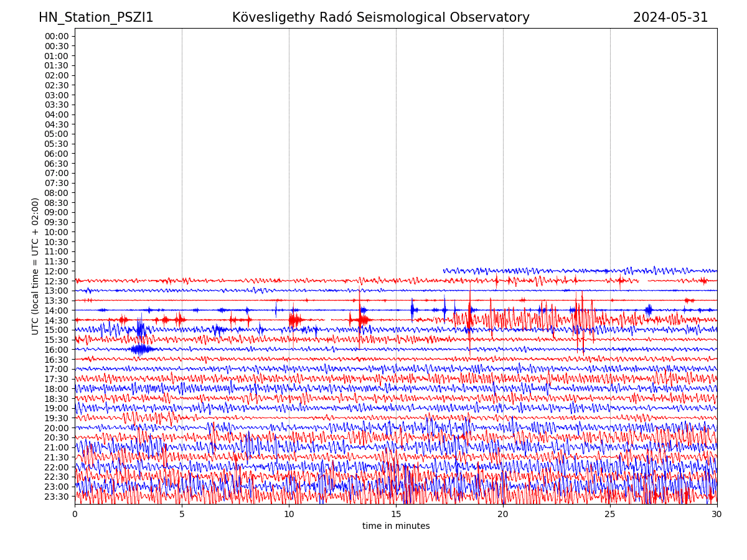Image resolution: width=747 pixels, height=560 pixels.
Task: Click the HN_Station_PSZI1 station title
Action: coord(96,17)
